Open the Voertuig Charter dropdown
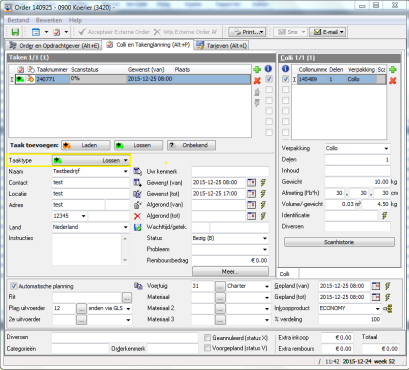The width and height of the screenshot is (409, 370). pyautogui.click(x=267, y=286)
